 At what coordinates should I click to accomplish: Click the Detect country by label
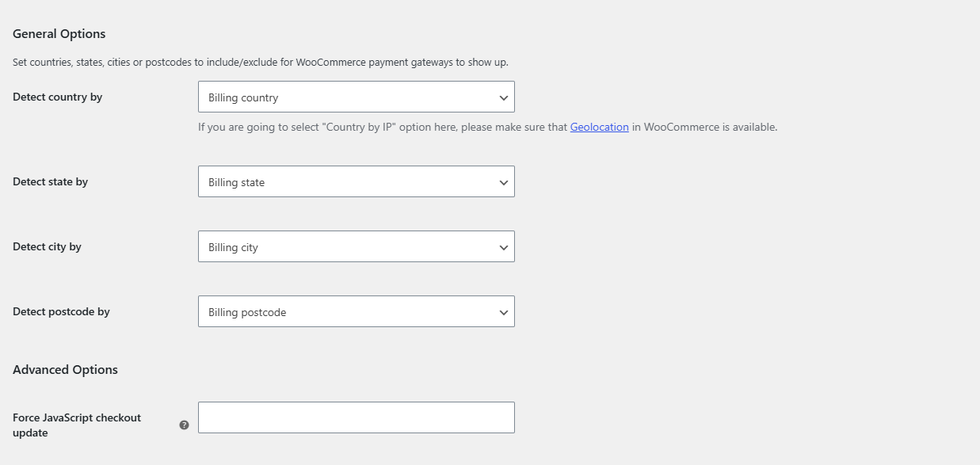(58, 97)
